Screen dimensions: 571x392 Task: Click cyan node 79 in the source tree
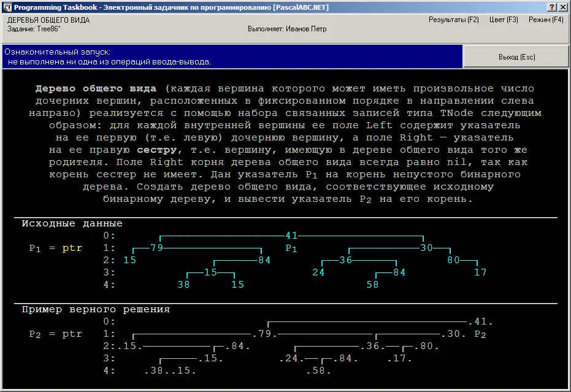[x=156, y=248]
